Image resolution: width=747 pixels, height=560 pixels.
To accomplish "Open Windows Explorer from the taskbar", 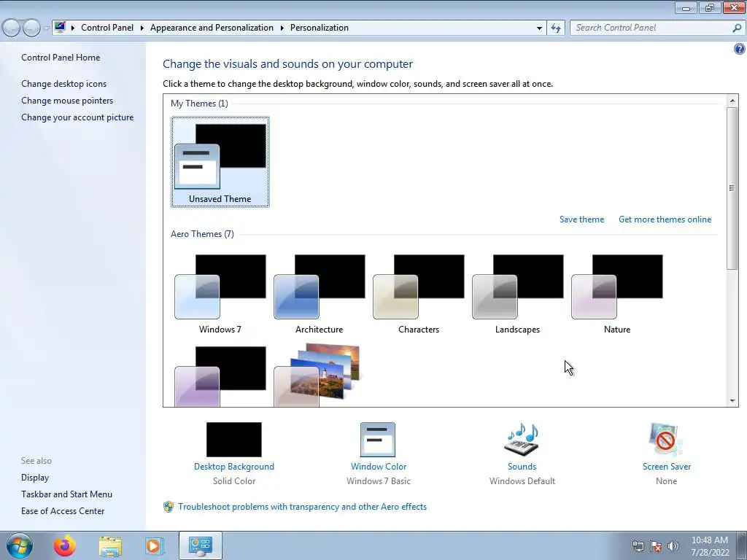I will [x=110, y=545].
